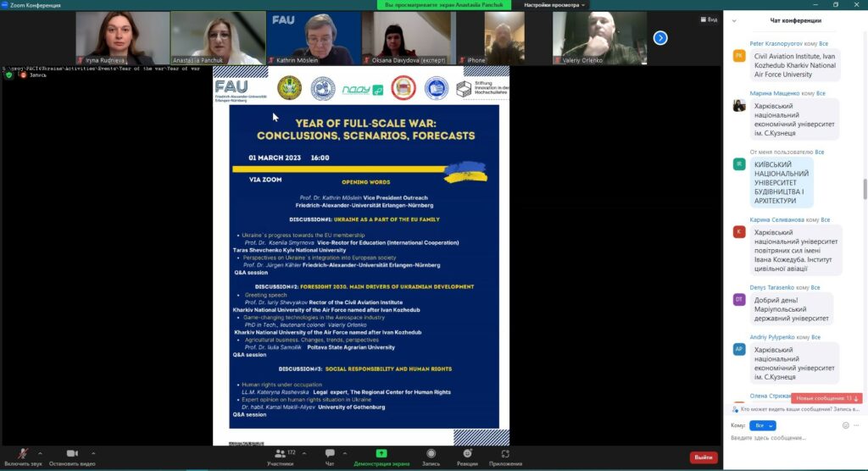The height and width of the screenshot is (471, 868).
Task: Jump to Новые сообщения new messages
Action: click(x=826, y=398)
